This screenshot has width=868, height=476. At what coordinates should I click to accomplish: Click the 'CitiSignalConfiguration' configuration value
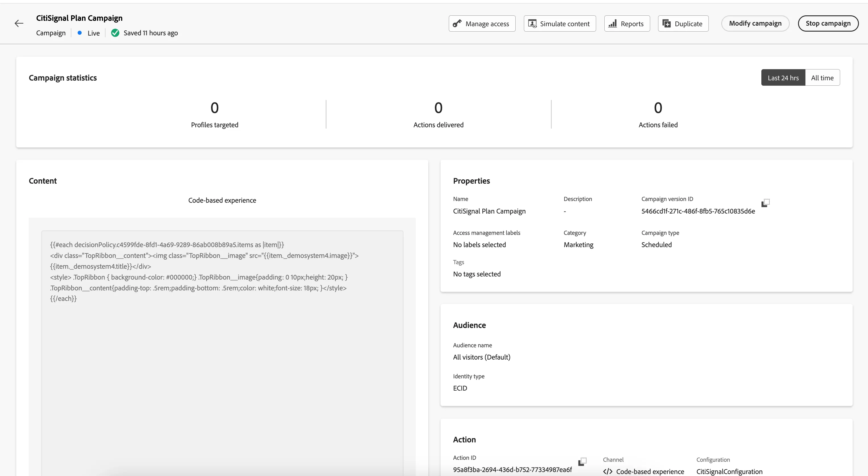pos(729,472)
